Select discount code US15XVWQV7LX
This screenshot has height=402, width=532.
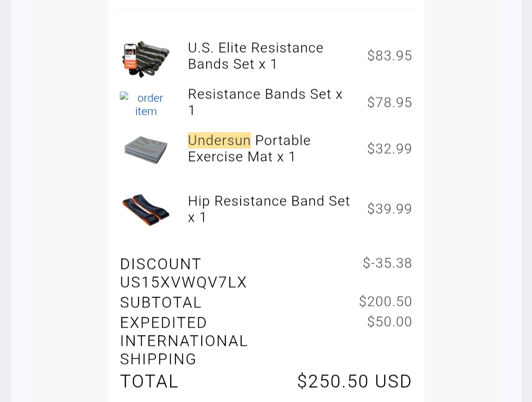pos(183,282)
